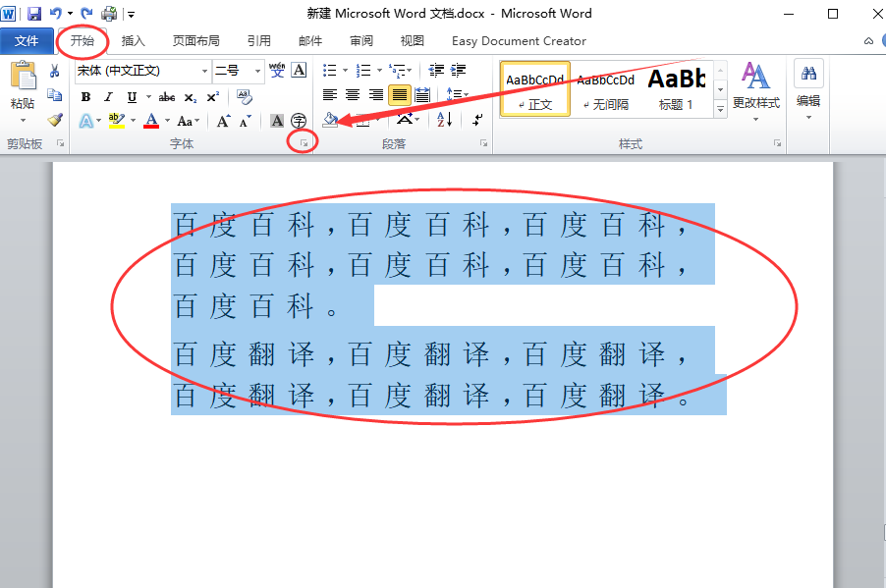The width and height of the screenshot is (886, 588).
Task: Align text left
Action: (x=330, y=95)
